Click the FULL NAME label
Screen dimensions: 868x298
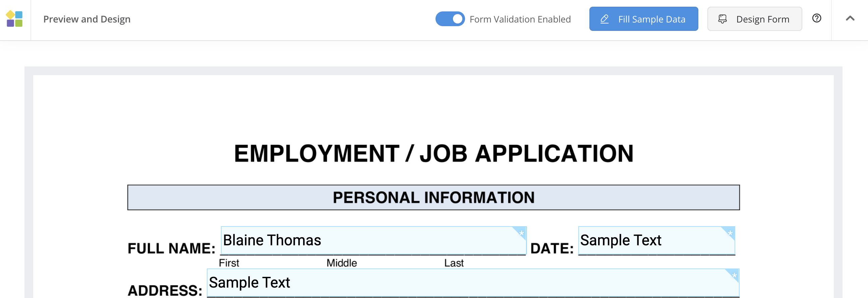[x=171, y=248]
